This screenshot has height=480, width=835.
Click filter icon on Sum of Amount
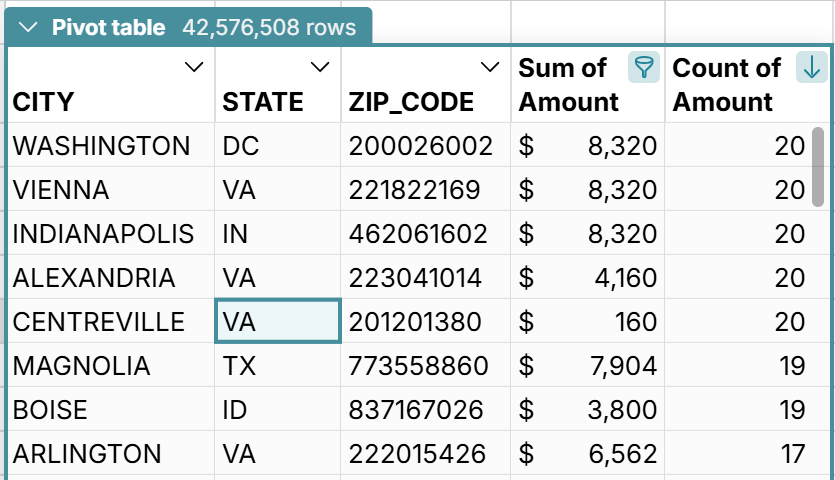[645, 68]
